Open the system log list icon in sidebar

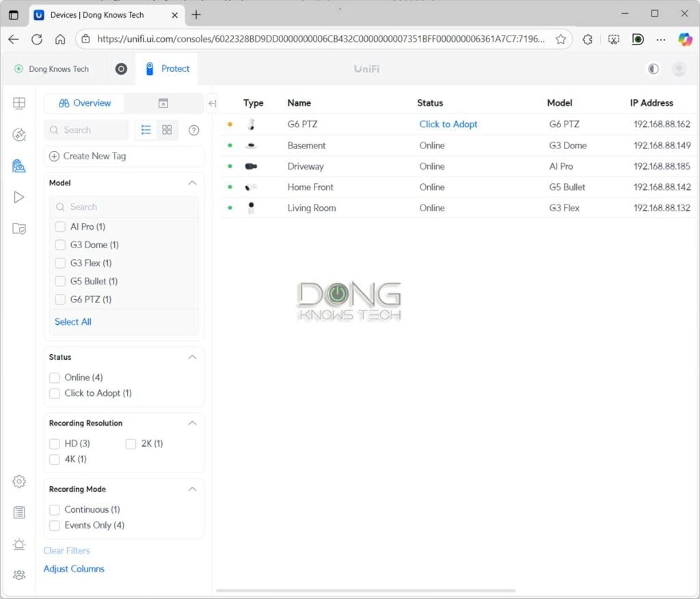[x=19, y=512]
